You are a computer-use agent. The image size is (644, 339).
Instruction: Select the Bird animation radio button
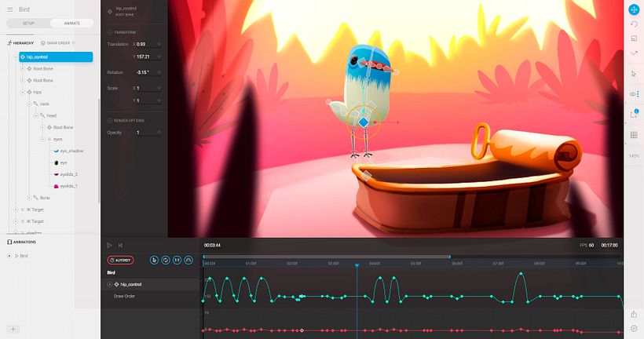pos(9,256)
